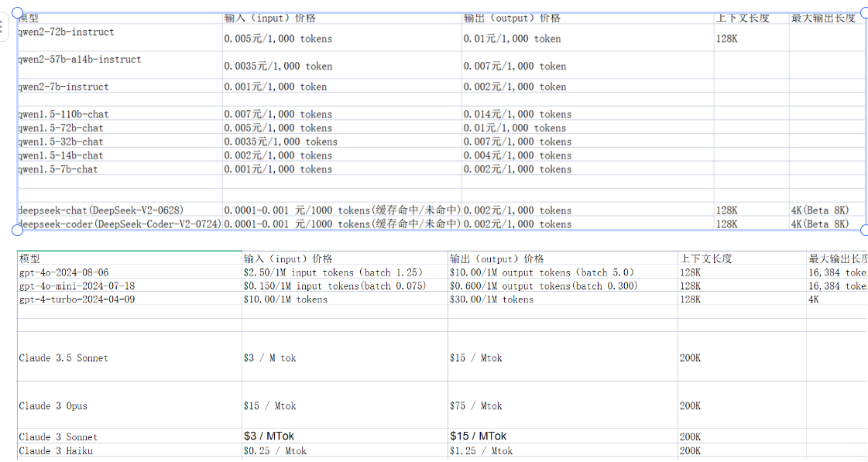Select the top table's '输入（input）价格' header
Viewport: 868px width, 462px height.
pyautogui.click(x=270, y=19)
